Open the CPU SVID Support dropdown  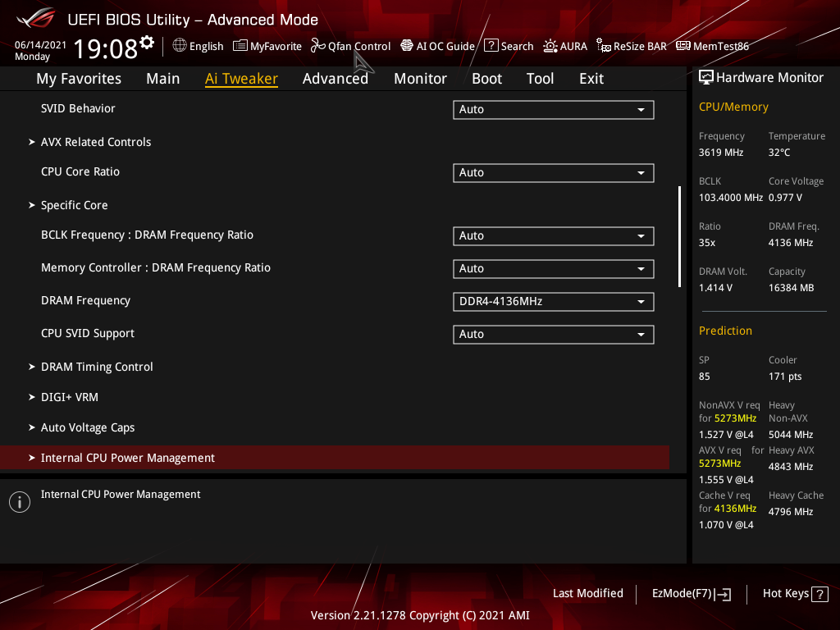(x=554, y=335)
